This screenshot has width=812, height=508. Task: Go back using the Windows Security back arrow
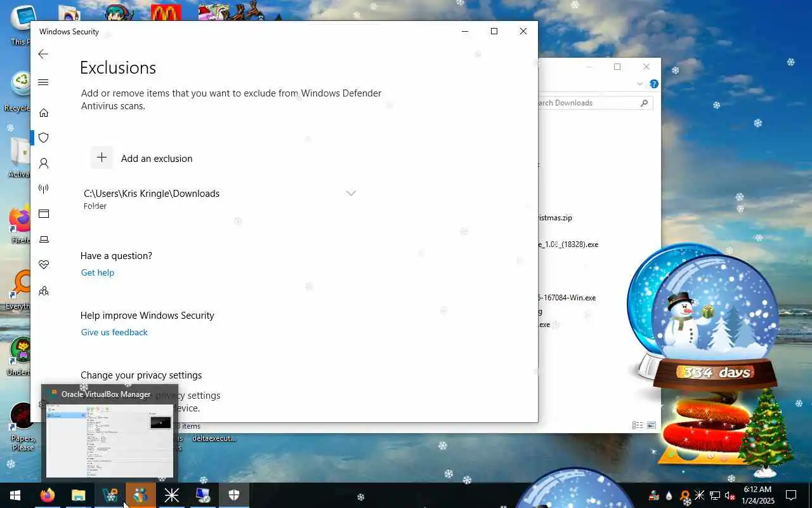(x=43, y=54)
